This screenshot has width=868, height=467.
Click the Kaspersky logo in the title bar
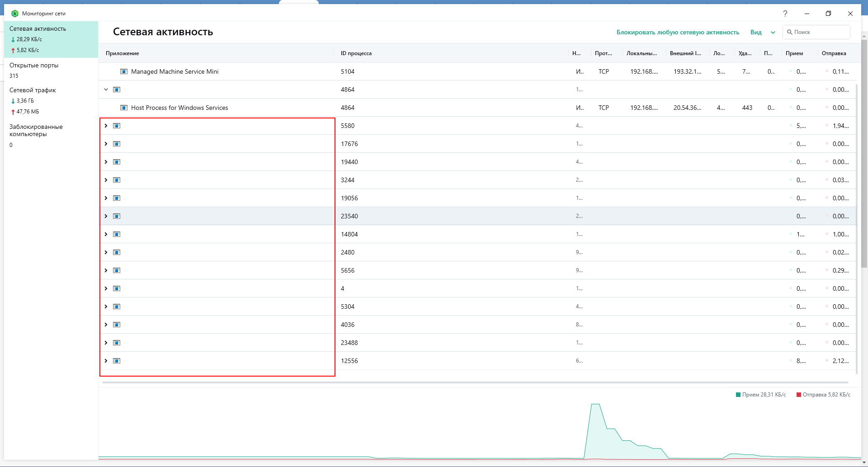pos(15,14)
